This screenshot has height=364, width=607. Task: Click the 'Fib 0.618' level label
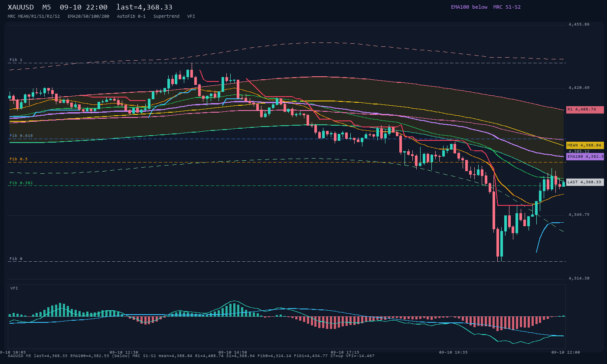pyautogui.click(x=21, y=136)
